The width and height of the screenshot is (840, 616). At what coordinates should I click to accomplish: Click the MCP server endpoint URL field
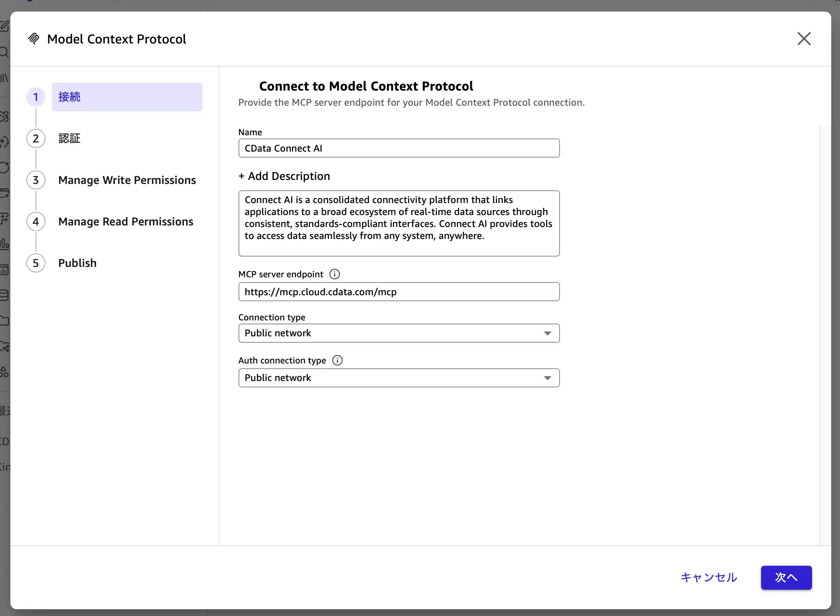(399, 292)
